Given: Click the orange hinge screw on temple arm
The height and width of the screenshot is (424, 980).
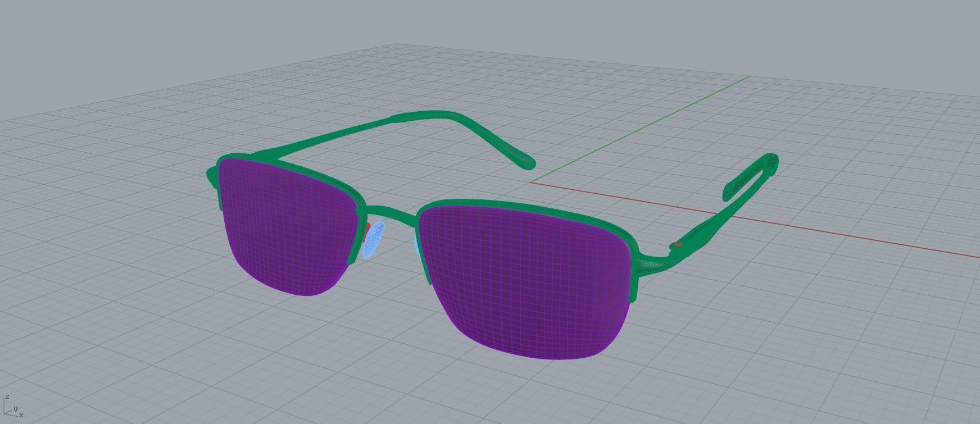Looking at the screenshot, I should [678, 244].
